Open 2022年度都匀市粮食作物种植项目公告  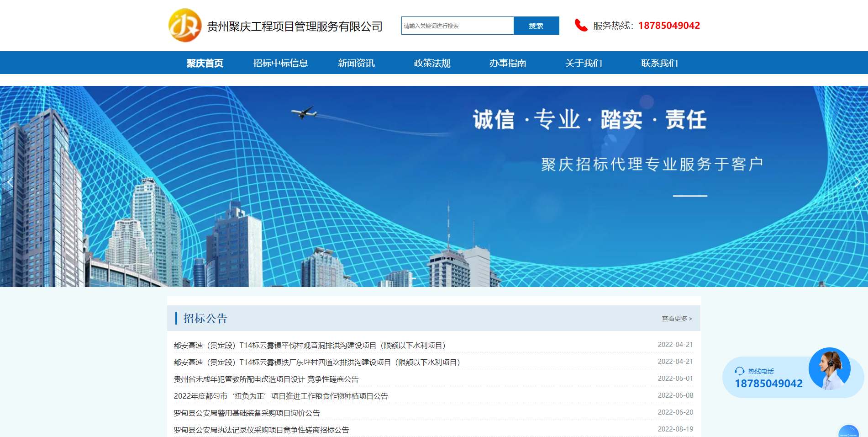pyautogui.click(x=281, y=396)
